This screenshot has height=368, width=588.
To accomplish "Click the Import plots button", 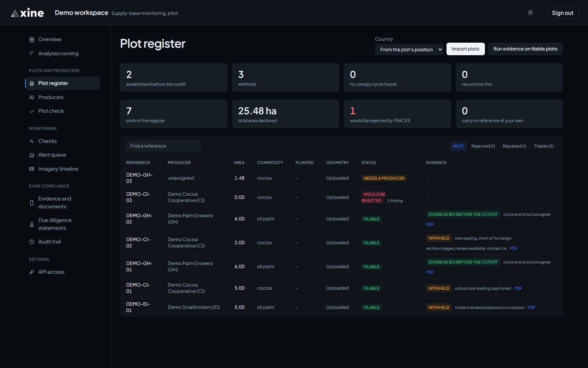I will pyautogui.click(x=465, y=49).
